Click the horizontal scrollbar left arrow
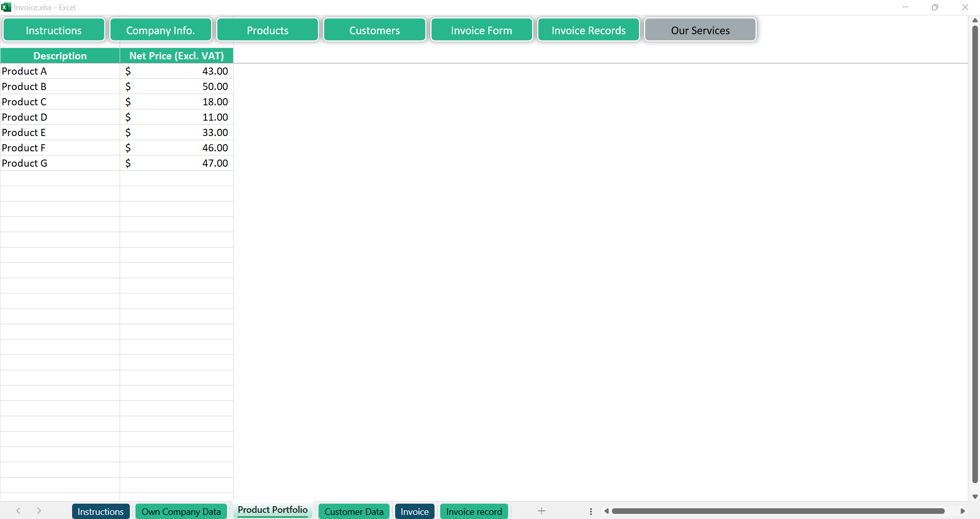 coord(606,511)
